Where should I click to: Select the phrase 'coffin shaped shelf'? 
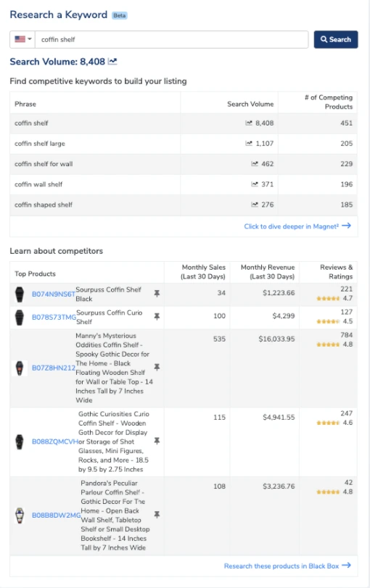(x=44, y=204)
